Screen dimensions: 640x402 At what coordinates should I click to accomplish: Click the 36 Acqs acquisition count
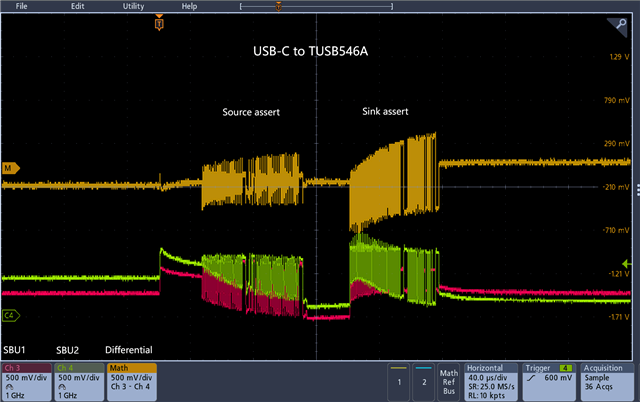point(598,386)
